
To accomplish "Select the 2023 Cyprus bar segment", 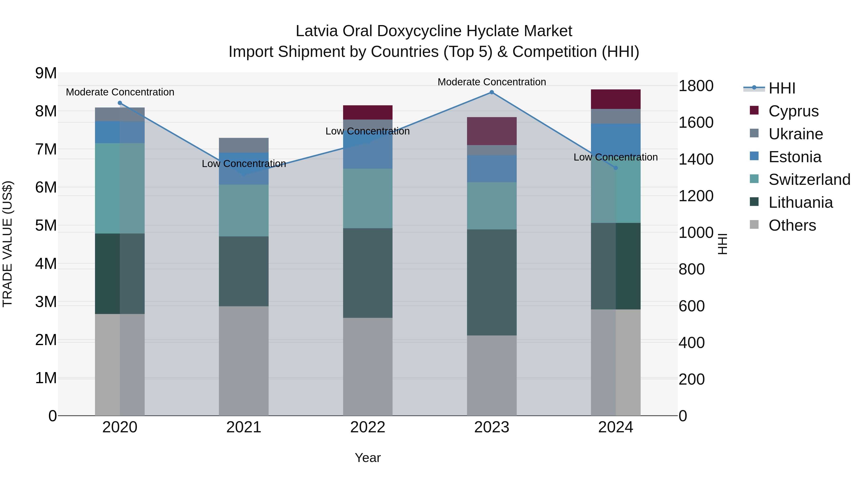I will coord(492,131).
